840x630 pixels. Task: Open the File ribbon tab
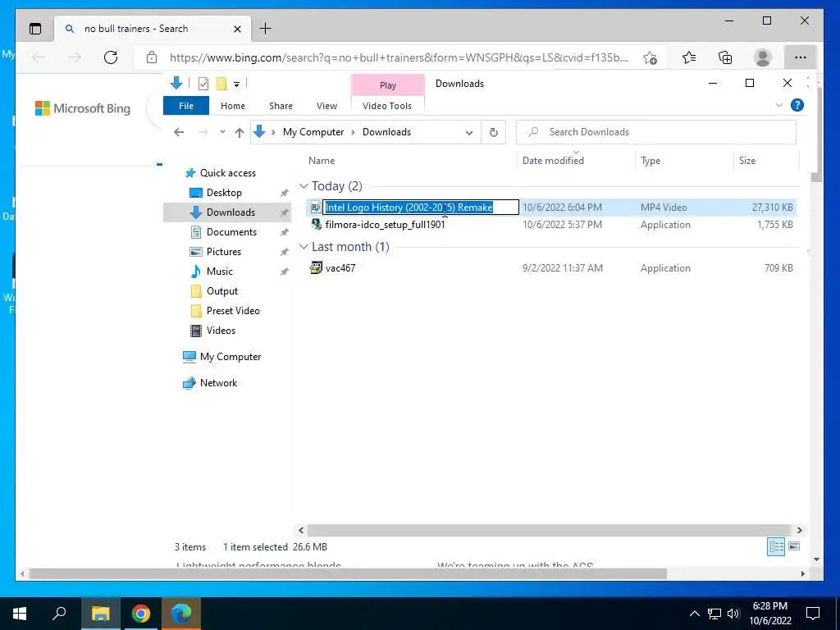click(186, 106)
